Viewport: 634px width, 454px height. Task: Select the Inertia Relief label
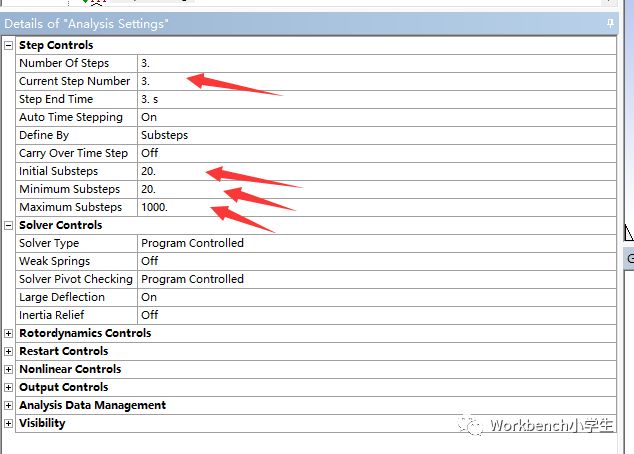coord(51,315)
